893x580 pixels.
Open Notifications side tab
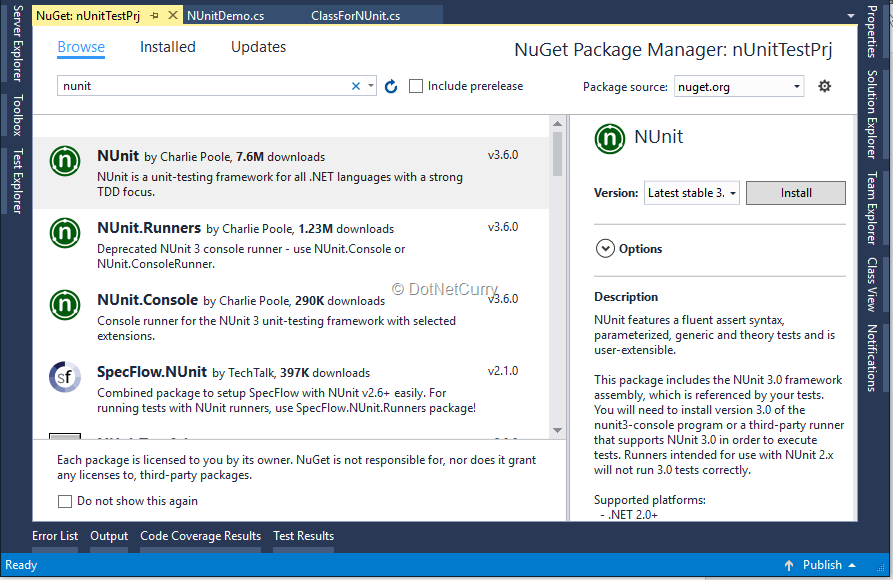[871, 358]
